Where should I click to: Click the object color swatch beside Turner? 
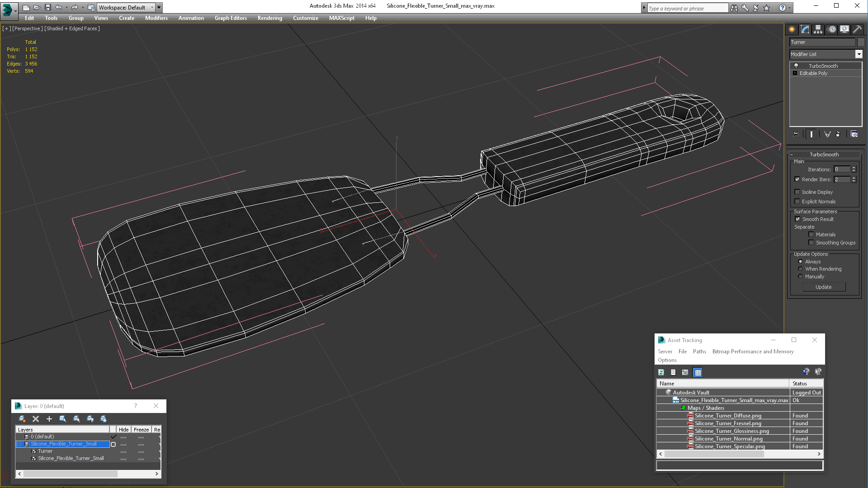tap(861, 42)
